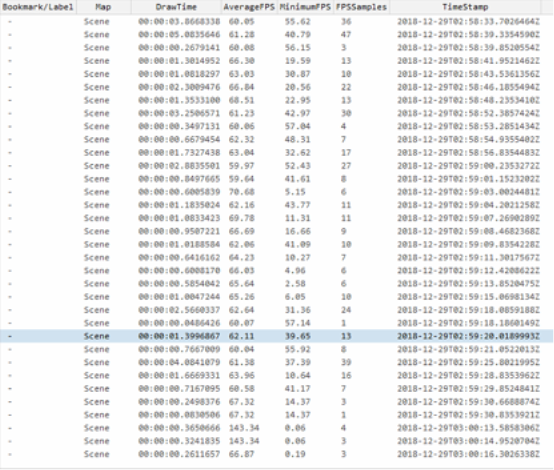Click the FPSSamples column header
Image resolution: width=554 pixels, height=470 pixels.
click(x=362, y=7)
